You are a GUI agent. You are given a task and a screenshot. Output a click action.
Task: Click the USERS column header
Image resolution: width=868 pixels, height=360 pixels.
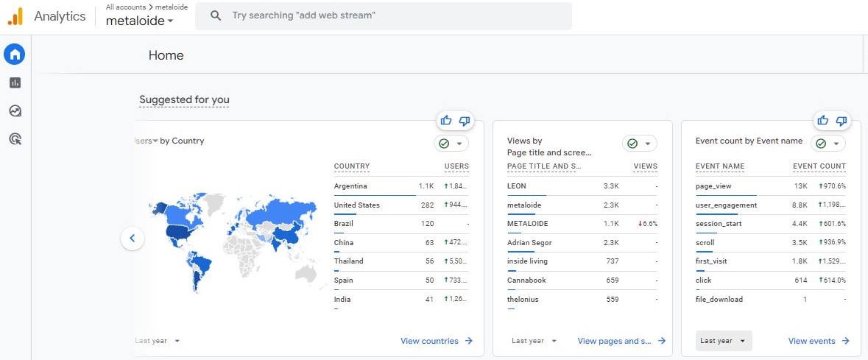click(456, 166)
